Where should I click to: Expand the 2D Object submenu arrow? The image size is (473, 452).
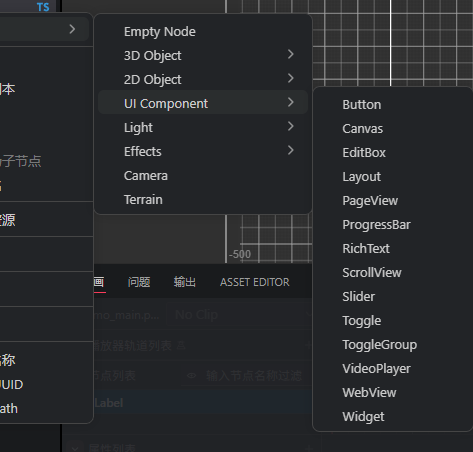(291, 78)
